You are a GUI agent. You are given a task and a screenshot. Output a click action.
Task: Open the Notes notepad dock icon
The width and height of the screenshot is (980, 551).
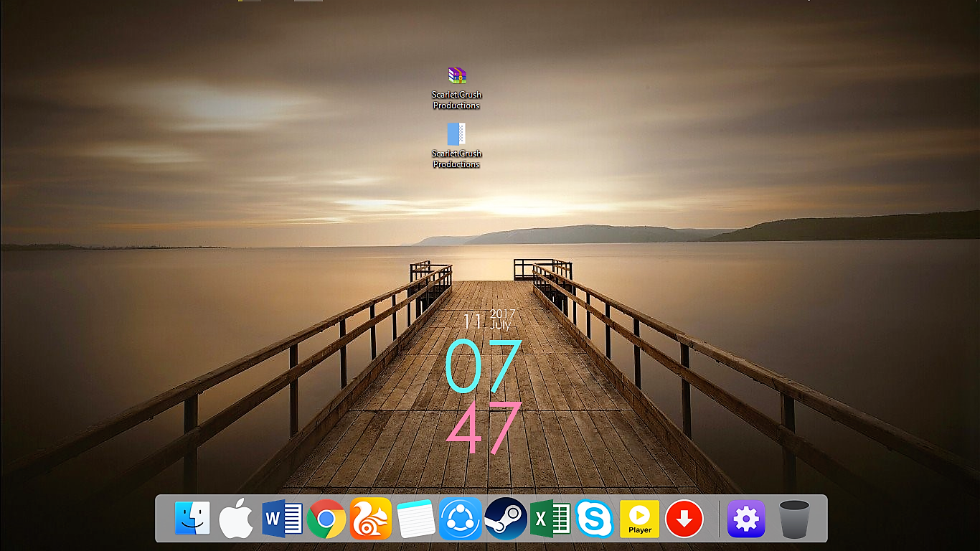click(x=416, y=519)
